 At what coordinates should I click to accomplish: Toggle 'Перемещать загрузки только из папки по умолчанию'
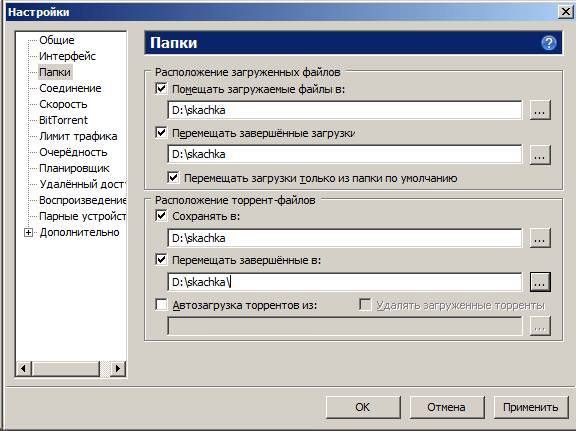point(173,177)
